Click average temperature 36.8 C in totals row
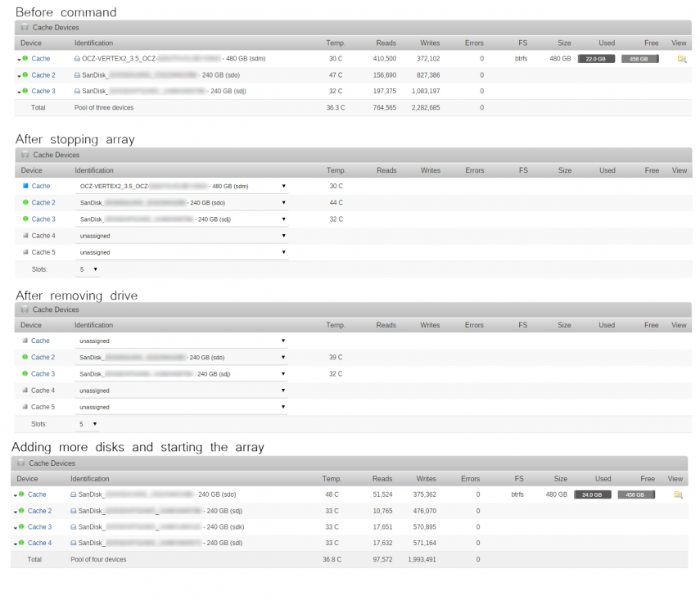Screen dimensions: 700x614 point(332,559)
